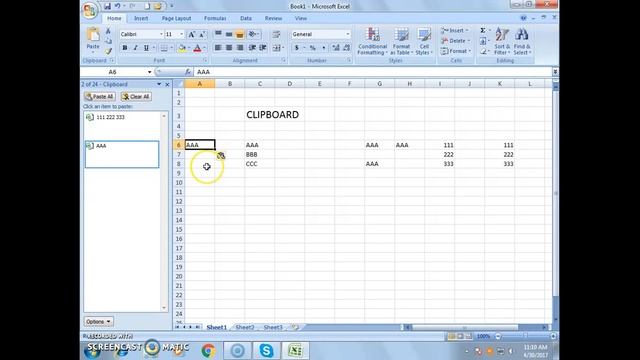
Task: Click the Paste clipboard icon
Action: pos(93,35)
